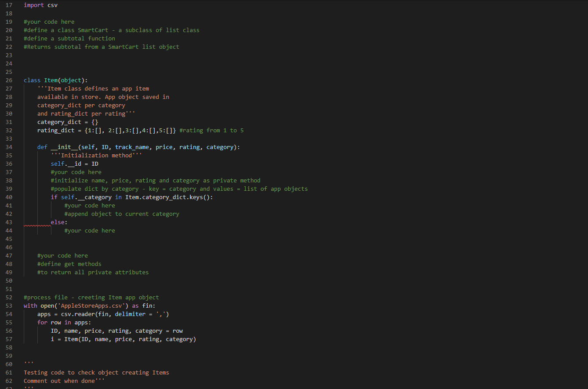588x389 pixels.
Task: Click the '#your code here' comment on line 37
Action: pyautogui.click(x=76, y=172)
